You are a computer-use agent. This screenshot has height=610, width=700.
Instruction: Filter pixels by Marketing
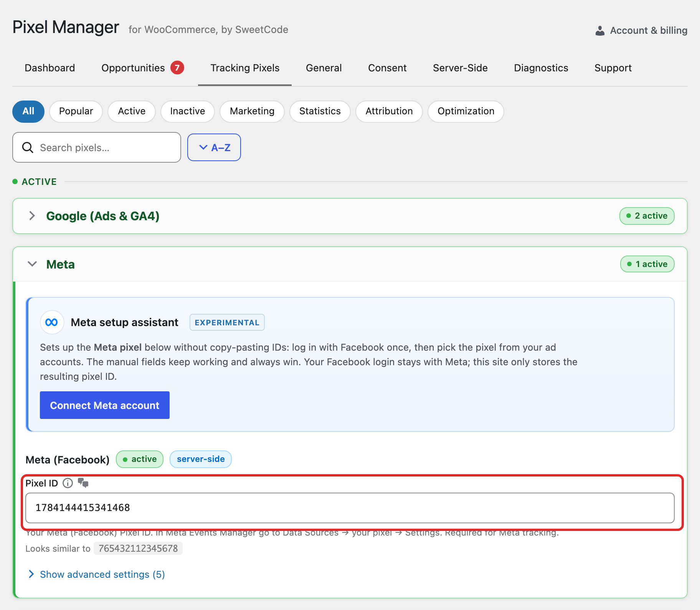coord(252,111)
